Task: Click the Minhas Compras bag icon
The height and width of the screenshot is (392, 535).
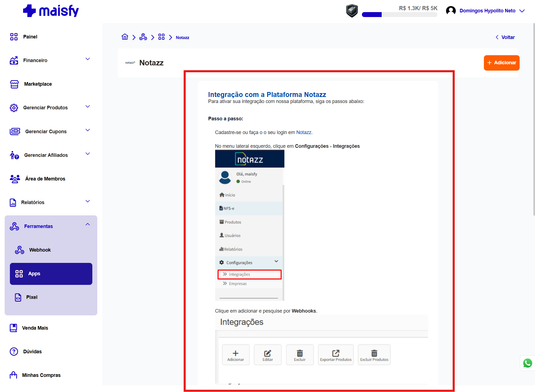Action: point(13,375)
